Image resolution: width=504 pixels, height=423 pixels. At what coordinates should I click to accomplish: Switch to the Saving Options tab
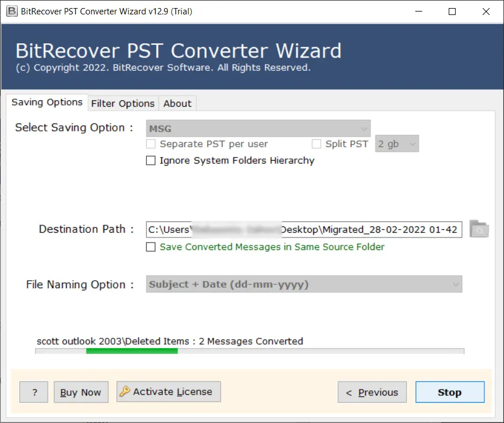tap(47, 102)
